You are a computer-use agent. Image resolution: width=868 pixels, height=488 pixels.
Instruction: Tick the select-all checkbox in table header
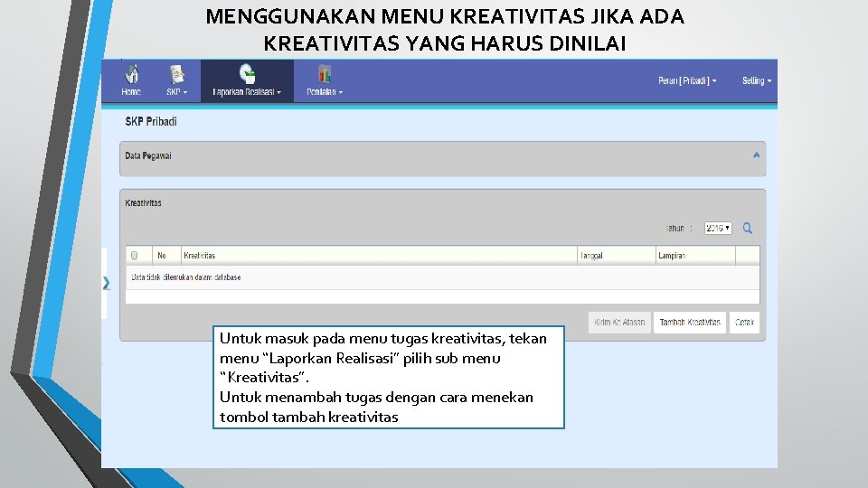pyautogui.click(x=134, y=255)
